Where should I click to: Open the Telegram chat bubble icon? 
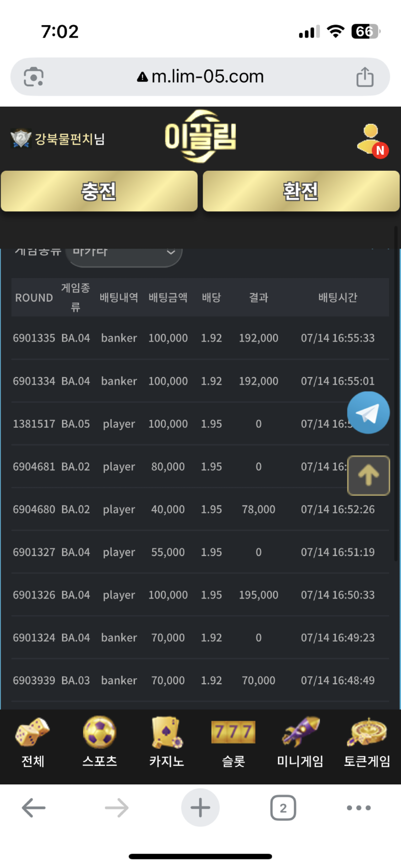368,413
